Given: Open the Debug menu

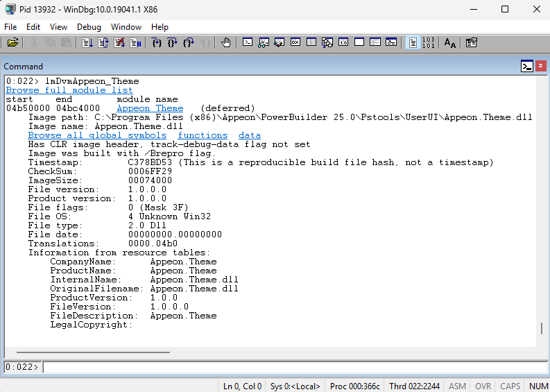Looking at the screenshot, I should (x=89, y=27).
